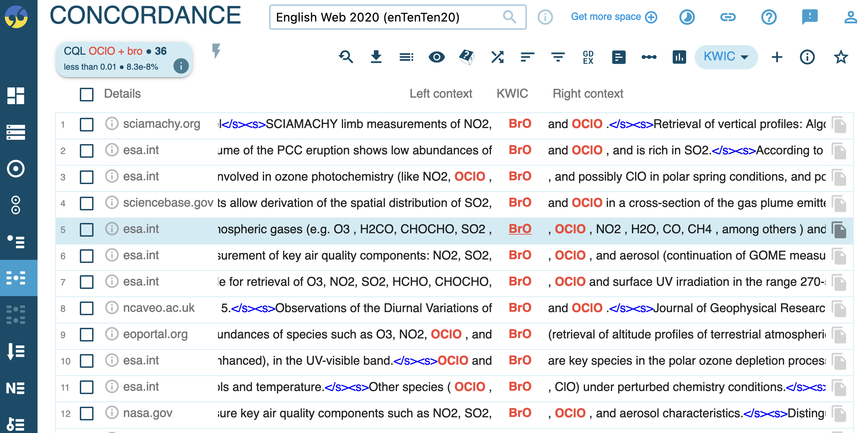Check the select-all checkbox beside Details
868x433 pixels.
[87, 94]
